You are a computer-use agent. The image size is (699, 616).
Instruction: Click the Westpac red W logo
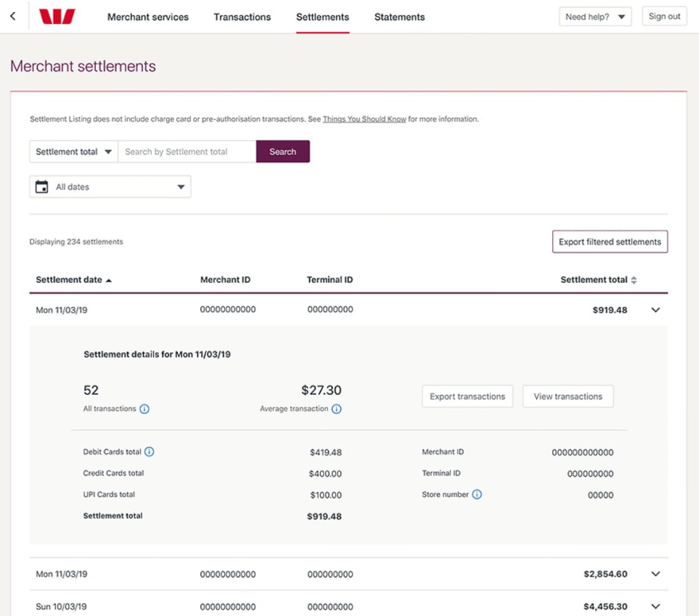[x=57, y=17]
